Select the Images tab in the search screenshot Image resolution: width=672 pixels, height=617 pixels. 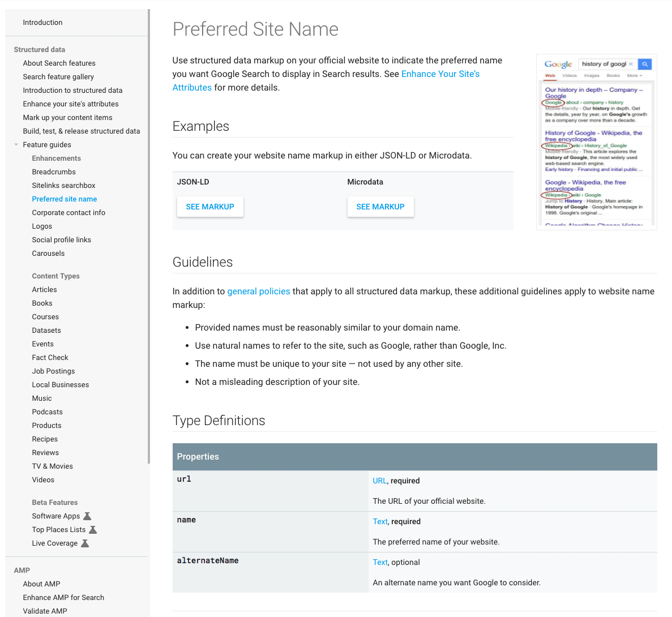tap(592, 75)
